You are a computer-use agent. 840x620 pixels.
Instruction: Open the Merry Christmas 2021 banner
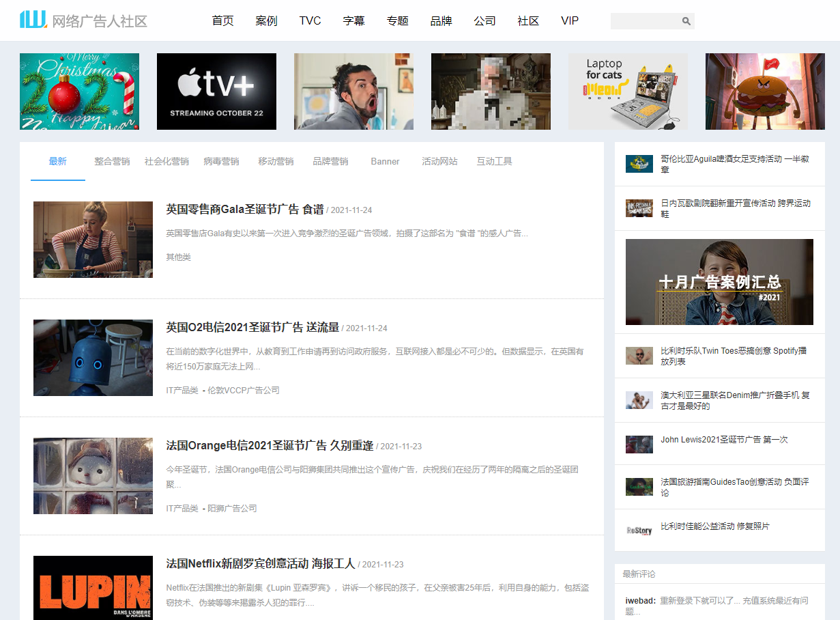tap(79, 91)
